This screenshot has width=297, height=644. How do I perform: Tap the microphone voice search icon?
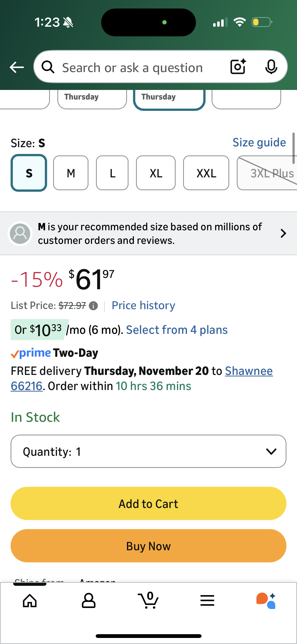(x=271, y=67)
